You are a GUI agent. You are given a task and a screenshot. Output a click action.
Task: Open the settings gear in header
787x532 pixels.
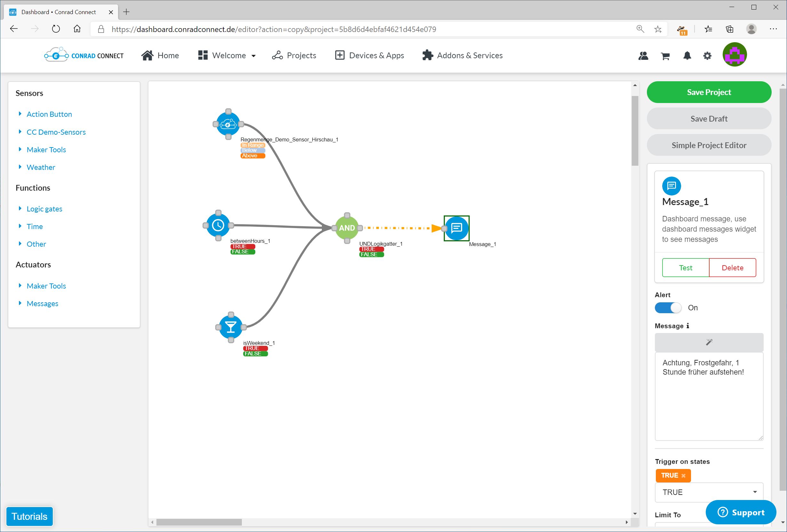click(707, 56)
